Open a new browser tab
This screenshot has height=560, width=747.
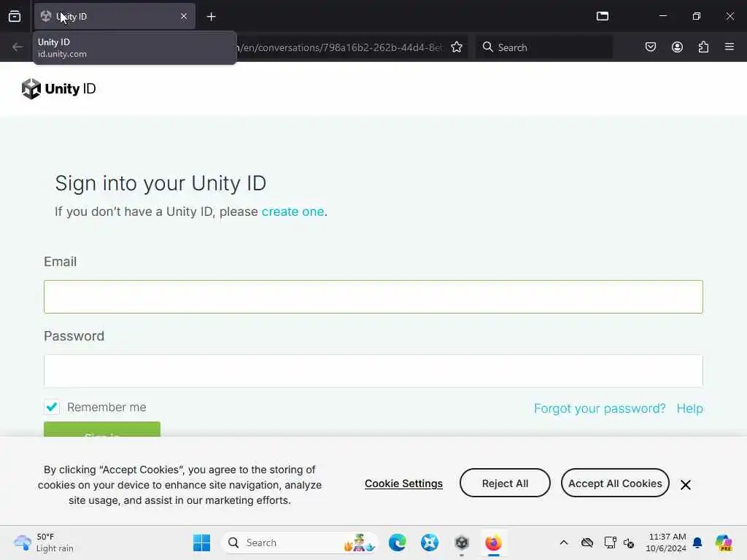(211, 17)
